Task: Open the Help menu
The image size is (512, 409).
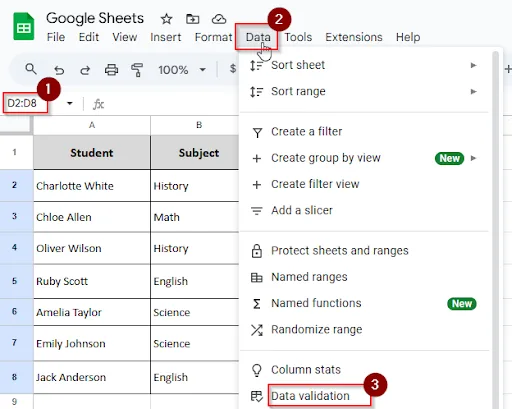Action: (408, 37)
